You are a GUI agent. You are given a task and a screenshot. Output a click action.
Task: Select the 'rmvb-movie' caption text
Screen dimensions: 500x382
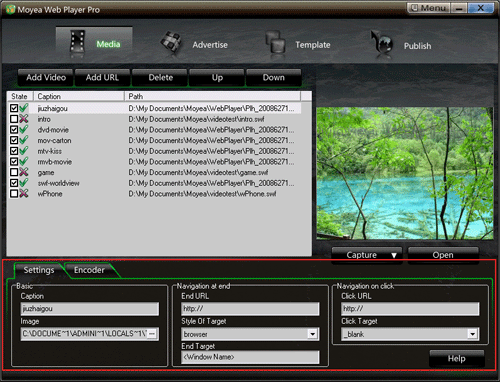54,162
